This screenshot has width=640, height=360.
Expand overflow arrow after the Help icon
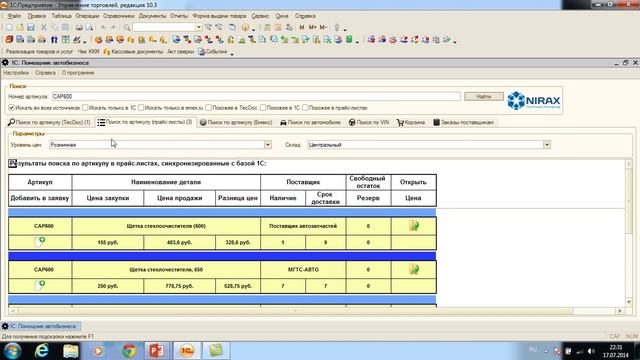253,29
